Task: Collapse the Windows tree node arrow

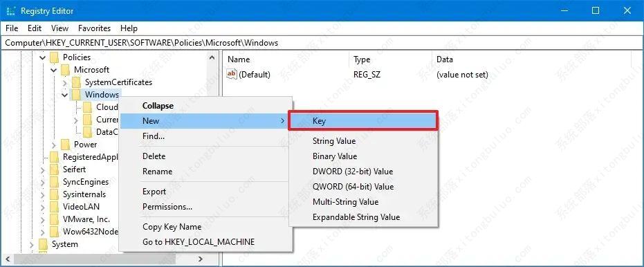Action: coord(65,95)
